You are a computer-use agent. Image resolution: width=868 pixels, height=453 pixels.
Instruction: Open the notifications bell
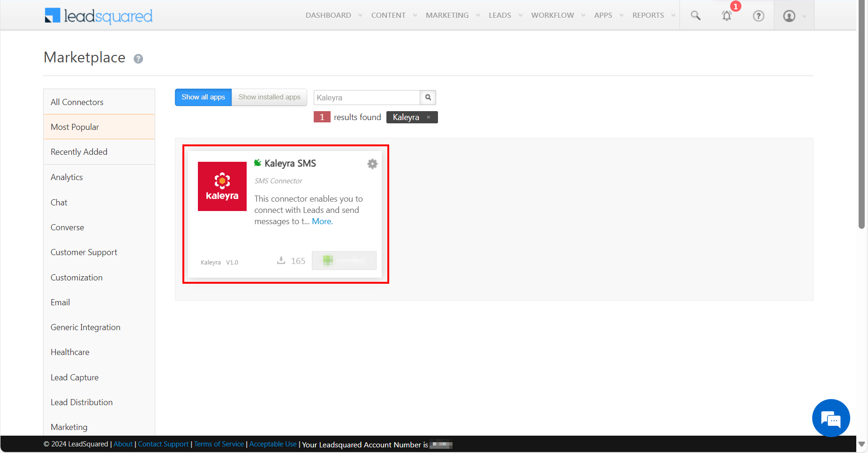(726, 15)
